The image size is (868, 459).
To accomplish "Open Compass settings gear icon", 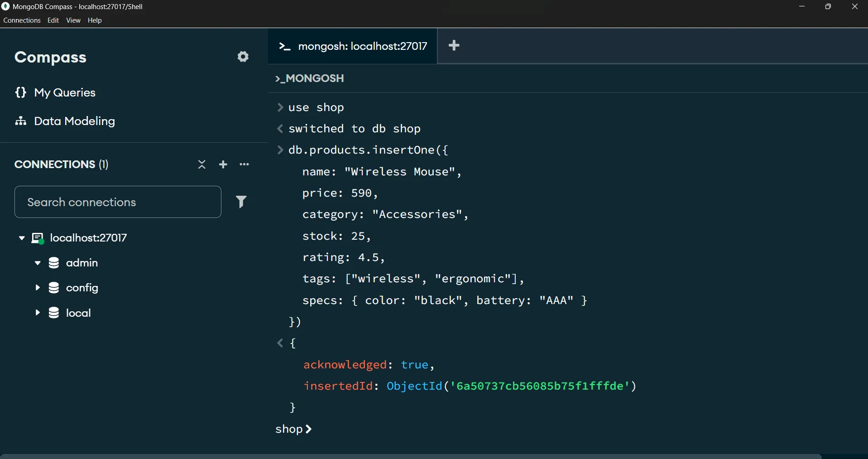I will (x=243, y=57).
